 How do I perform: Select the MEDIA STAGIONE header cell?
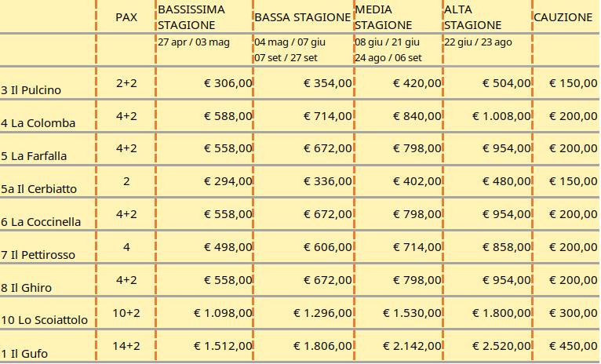(x=384, y=17)
